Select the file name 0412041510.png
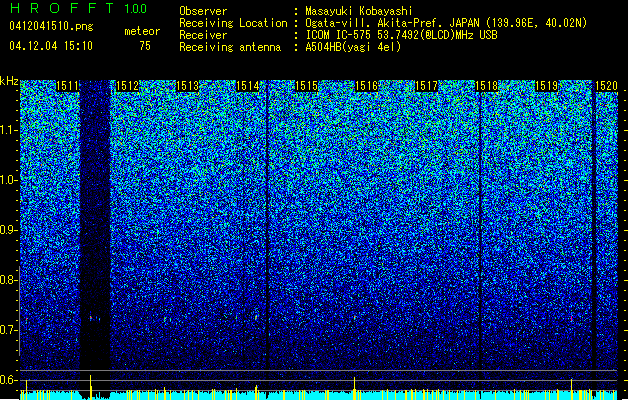This screenshot has height=400, width=629. click(x=51, y=26)
